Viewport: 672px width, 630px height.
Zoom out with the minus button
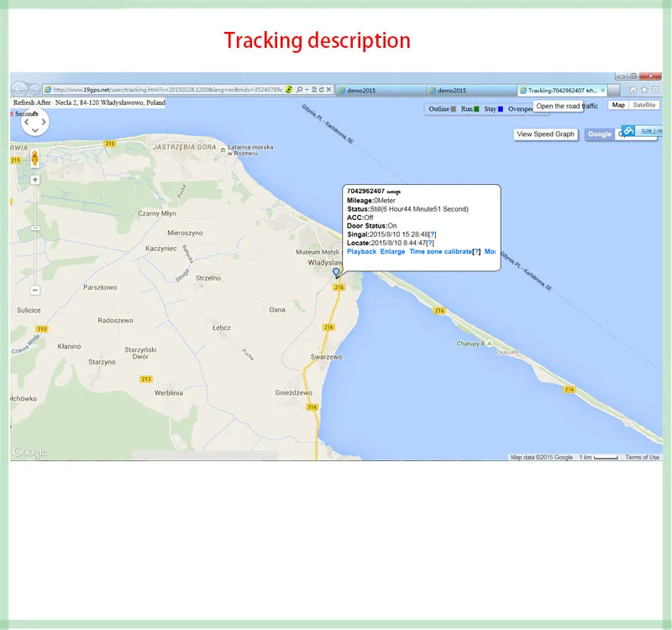click(x=35, y=290)
